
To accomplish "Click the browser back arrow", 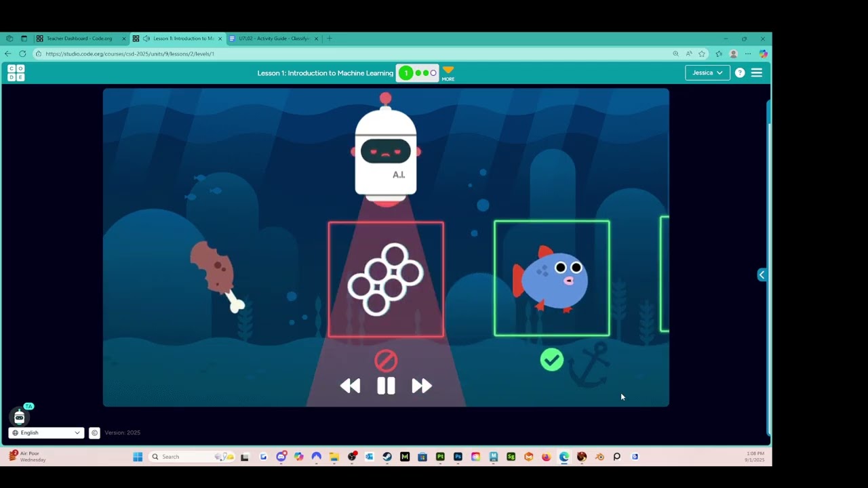I will point(8,54).
